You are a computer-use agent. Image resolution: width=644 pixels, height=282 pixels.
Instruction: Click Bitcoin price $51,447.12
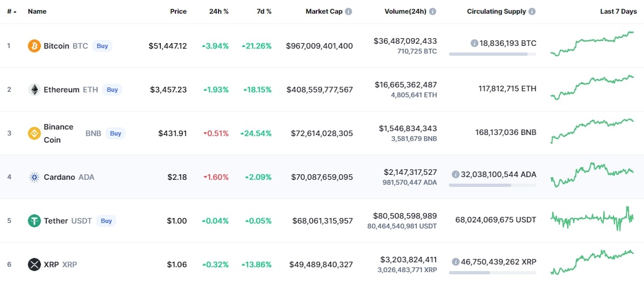168,46
